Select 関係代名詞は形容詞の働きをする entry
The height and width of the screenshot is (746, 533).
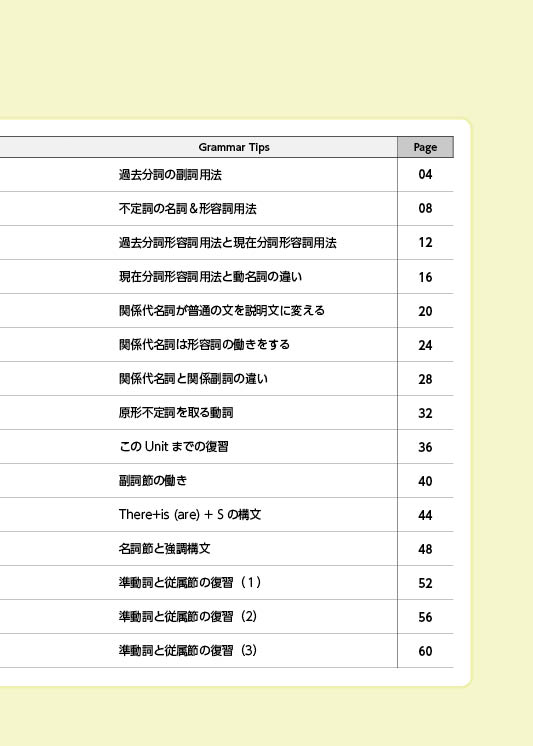(x=204, y=344)
